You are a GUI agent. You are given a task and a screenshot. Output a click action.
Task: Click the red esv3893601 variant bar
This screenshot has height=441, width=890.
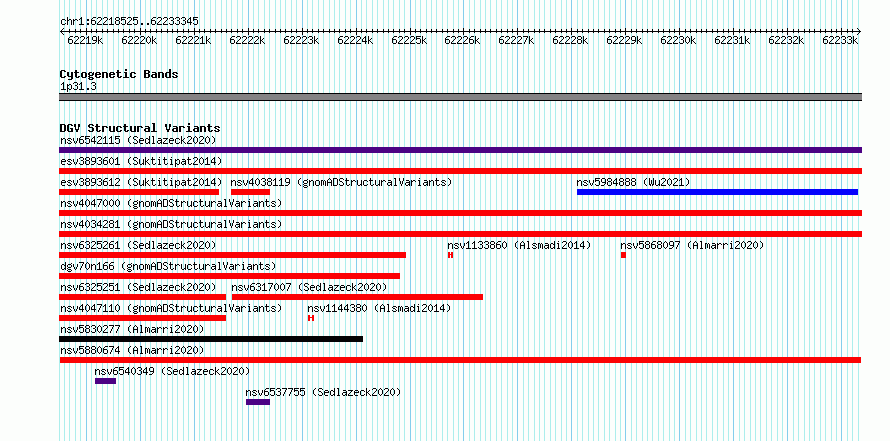[460, 171]
